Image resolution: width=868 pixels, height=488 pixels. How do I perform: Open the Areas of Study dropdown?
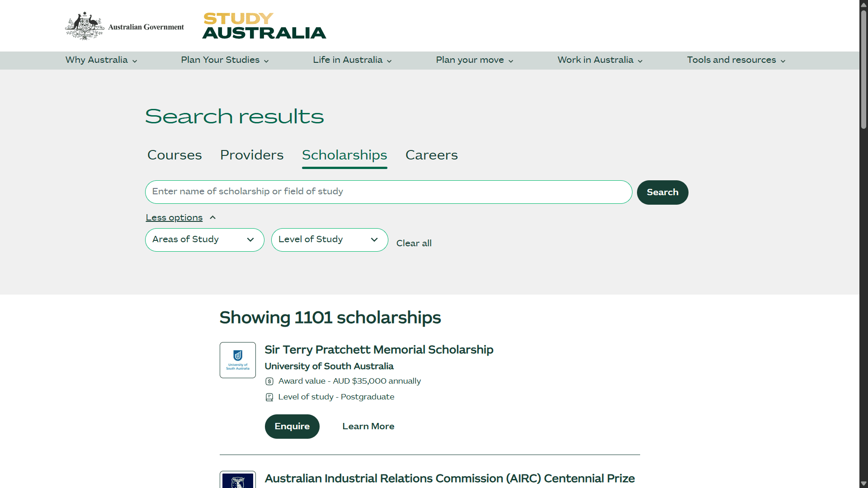click(x=204, y=239)
